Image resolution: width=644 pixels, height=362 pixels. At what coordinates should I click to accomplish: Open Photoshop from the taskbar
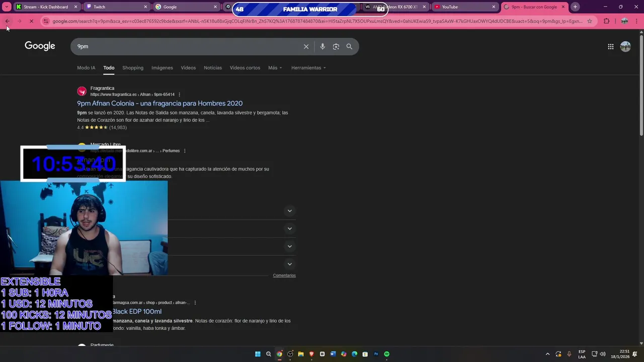(376, 354)
